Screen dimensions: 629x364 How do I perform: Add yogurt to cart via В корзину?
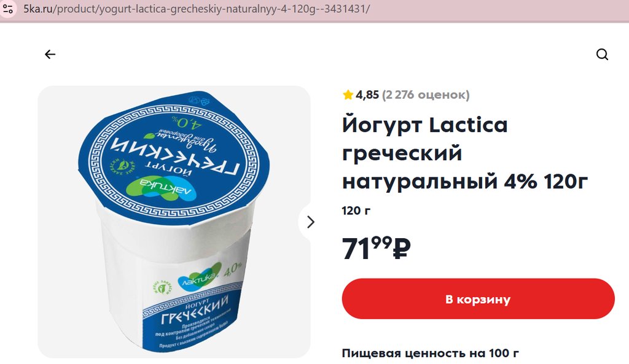[x=478, y=299]
